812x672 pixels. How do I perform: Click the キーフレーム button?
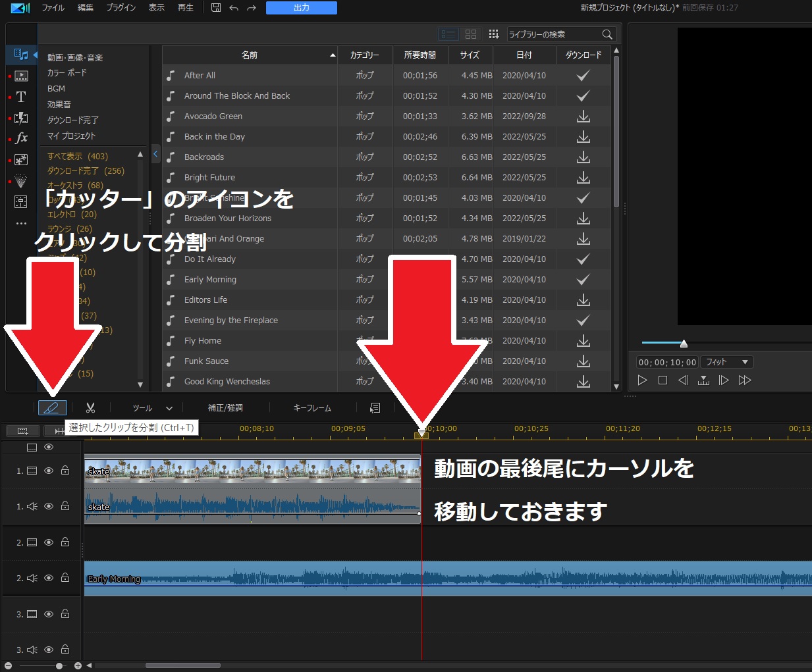(x=312, y=408)
